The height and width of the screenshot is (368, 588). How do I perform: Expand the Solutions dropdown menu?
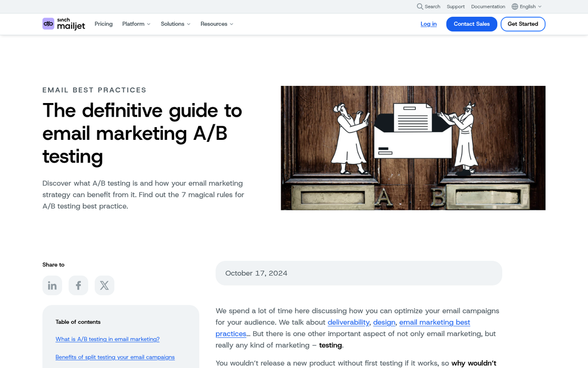pos(175,24)
